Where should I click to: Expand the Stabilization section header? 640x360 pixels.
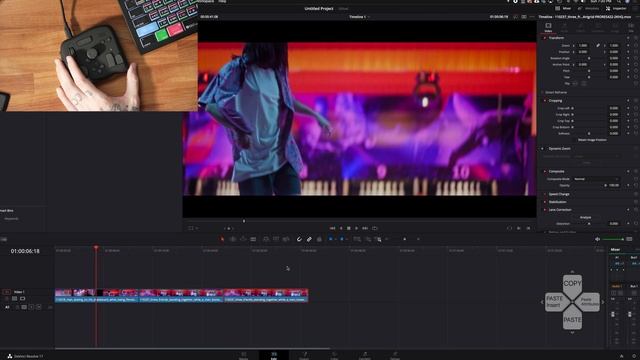pyautogui.click(x=557, y=202)
